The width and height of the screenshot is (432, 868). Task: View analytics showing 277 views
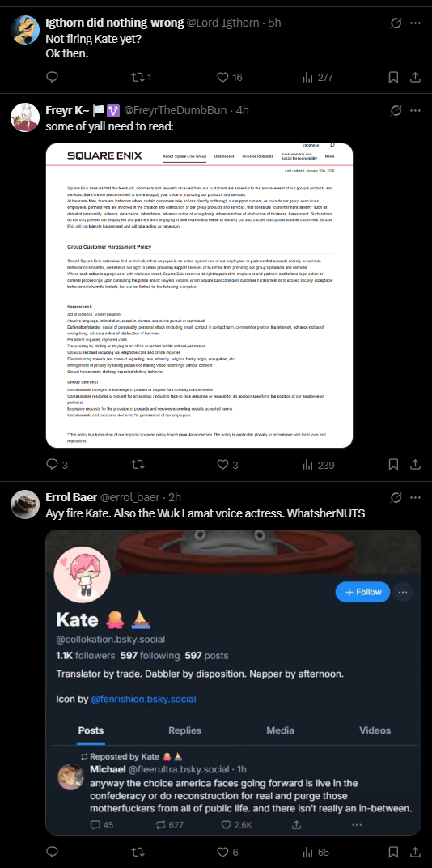point(317,78)
